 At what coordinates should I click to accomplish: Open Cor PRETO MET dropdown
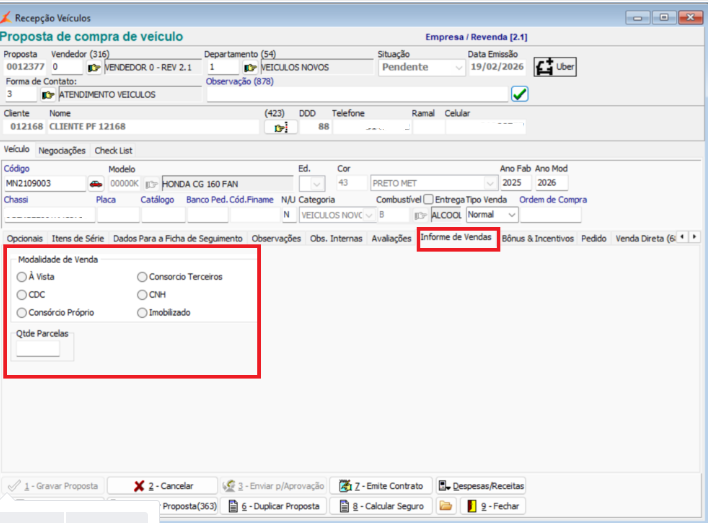(x=490, y=183)
